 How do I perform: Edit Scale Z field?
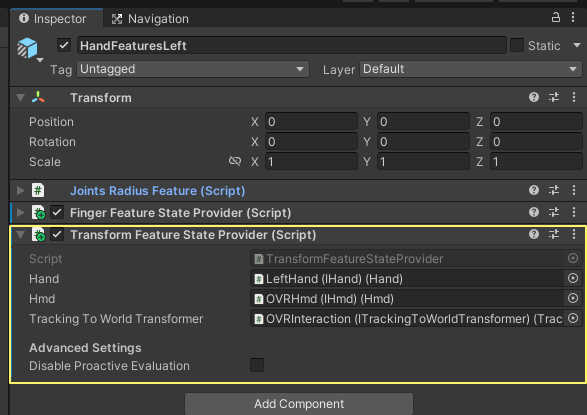536,162
